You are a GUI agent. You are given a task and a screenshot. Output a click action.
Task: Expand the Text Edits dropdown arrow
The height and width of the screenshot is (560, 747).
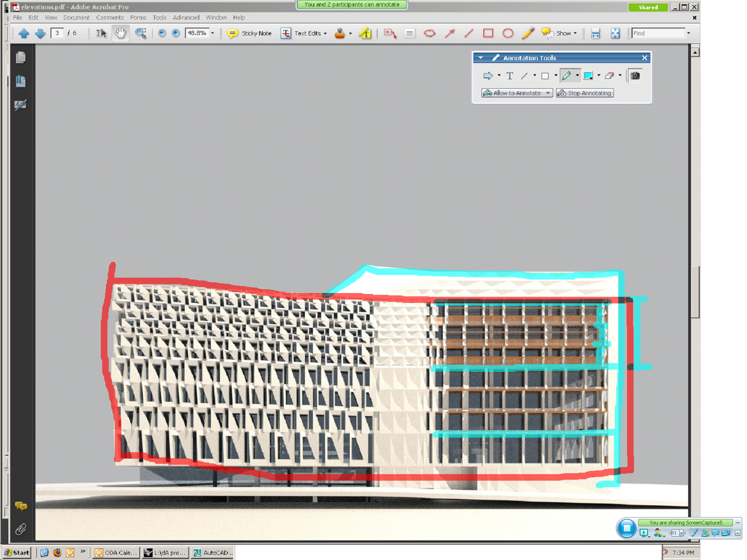(x=325, y=33)
